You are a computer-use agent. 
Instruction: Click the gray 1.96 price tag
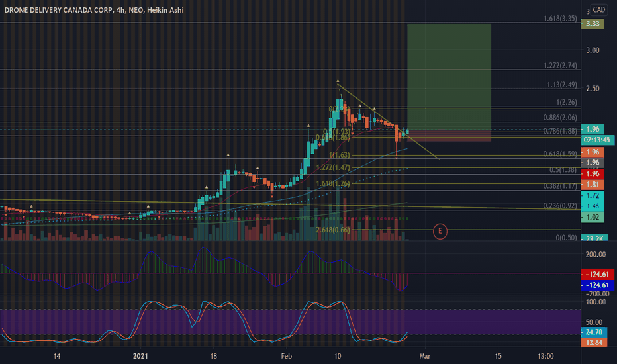point(593,163)
